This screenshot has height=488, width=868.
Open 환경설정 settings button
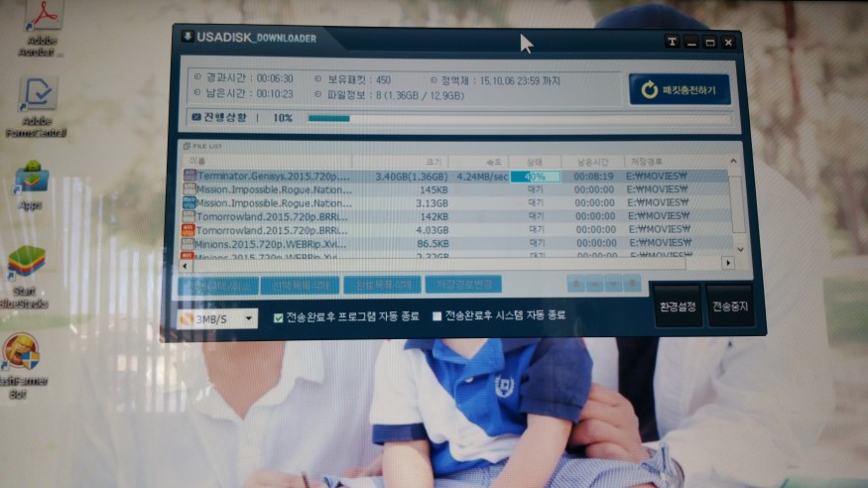tap(678, 306)
